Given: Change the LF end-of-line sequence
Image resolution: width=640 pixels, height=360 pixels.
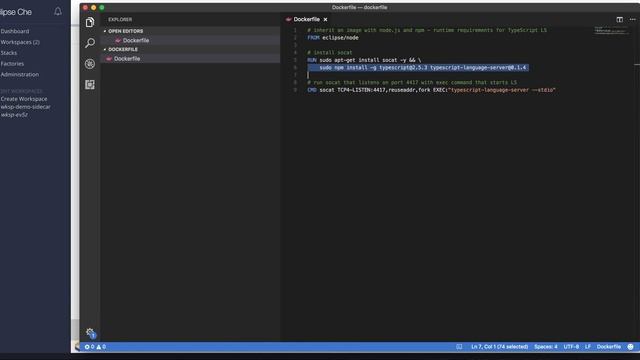Looking at the screenshot, I should (588, 347).
